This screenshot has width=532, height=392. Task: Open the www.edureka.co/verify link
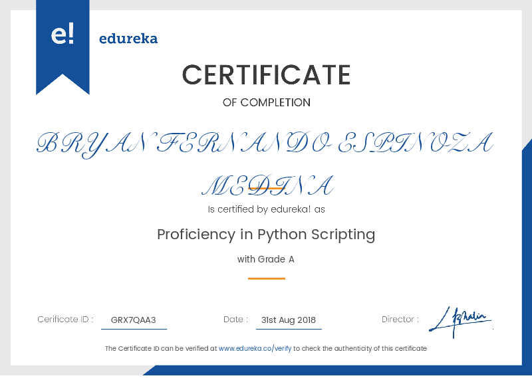pos(255,348)
